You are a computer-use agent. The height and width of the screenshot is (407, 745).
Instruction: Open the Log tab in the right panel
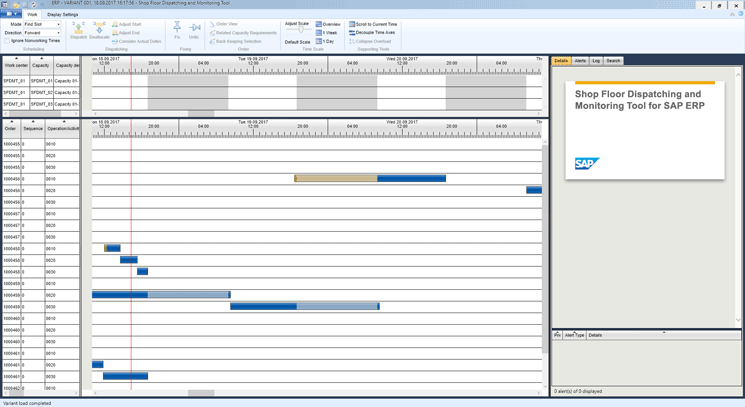click(596, 61)
